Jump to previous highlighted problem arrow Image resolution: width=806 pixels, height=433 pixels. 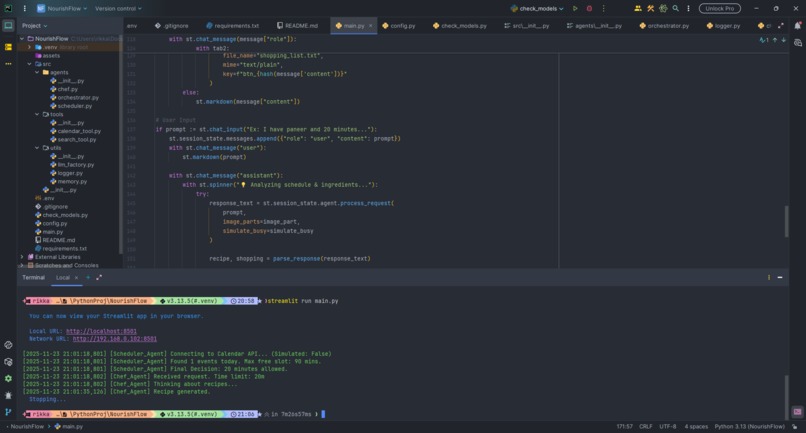pyautogui.click(x=775, y=40)
